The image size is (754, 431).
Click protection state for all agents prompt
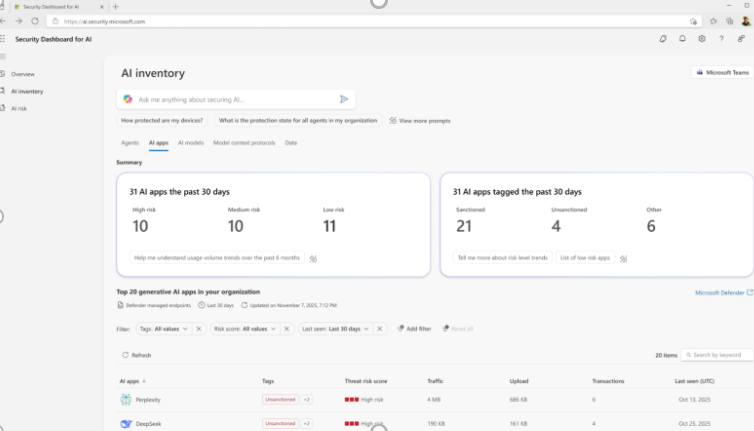click(x=298, y=120)
